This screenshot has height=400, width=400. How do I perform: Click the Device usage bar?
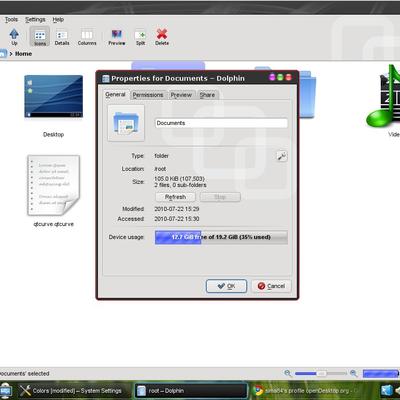click(x=221, y=237)
